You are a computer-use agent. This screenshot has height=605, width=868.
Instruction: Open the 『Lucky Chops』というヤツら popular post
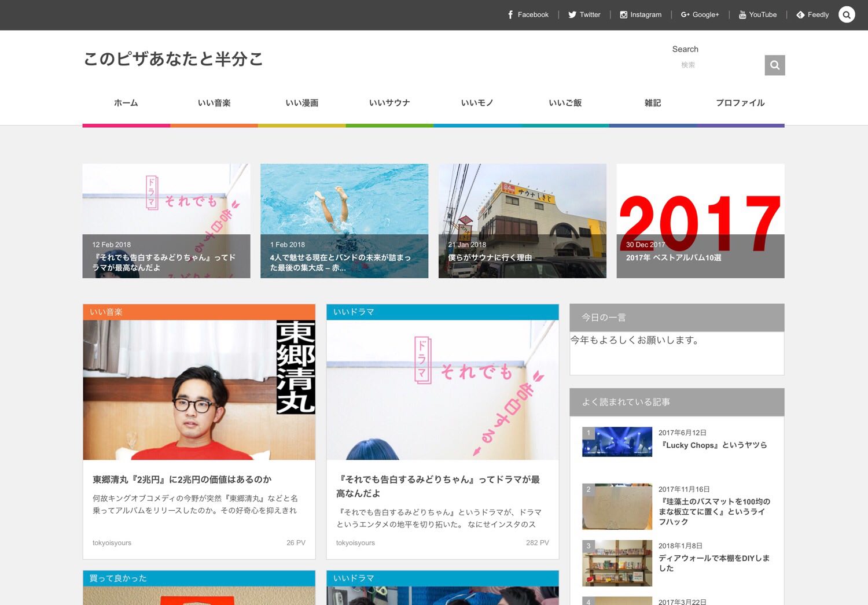point(714,445)
